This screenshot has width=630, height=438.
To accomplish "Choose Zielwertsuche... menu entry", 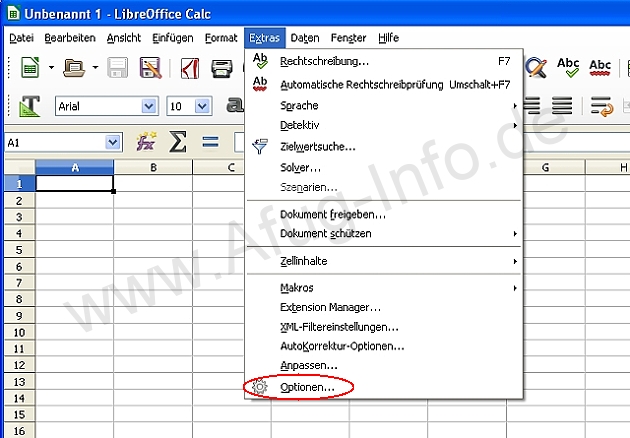I will pyautogui.click(x=384, y=147).
